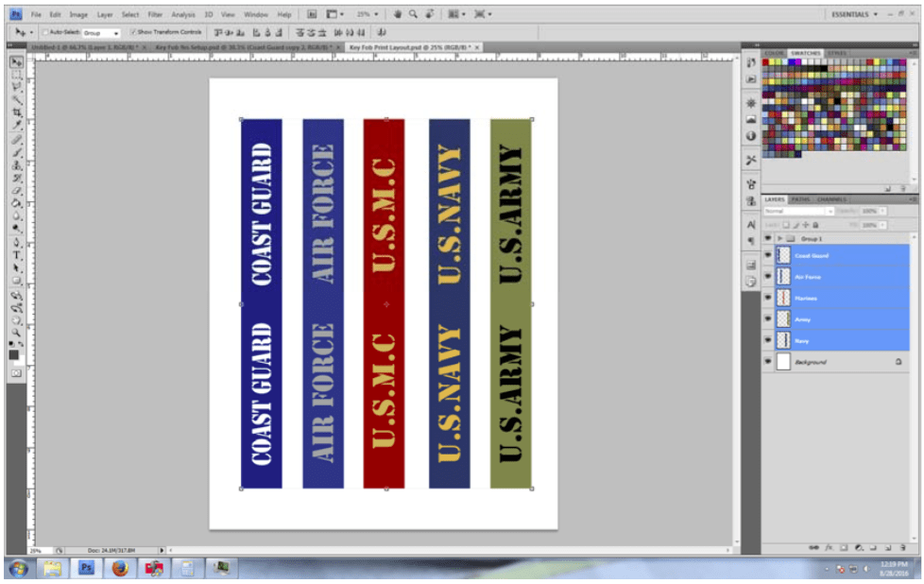Hide the Marines layer
Viewport: 924px width, 584px height.
(x=767, y=298)
